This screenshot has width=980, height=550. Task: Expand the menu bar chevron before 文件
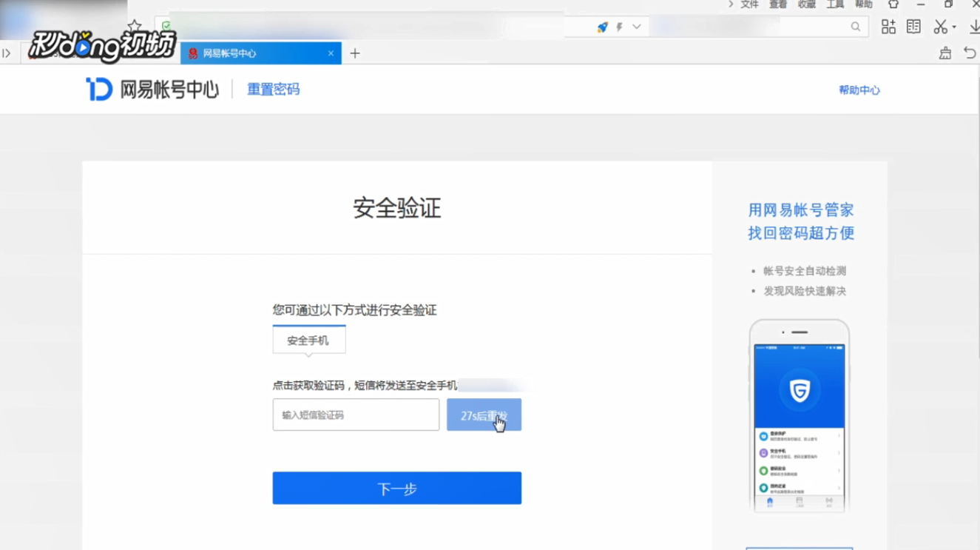[731, 4]
